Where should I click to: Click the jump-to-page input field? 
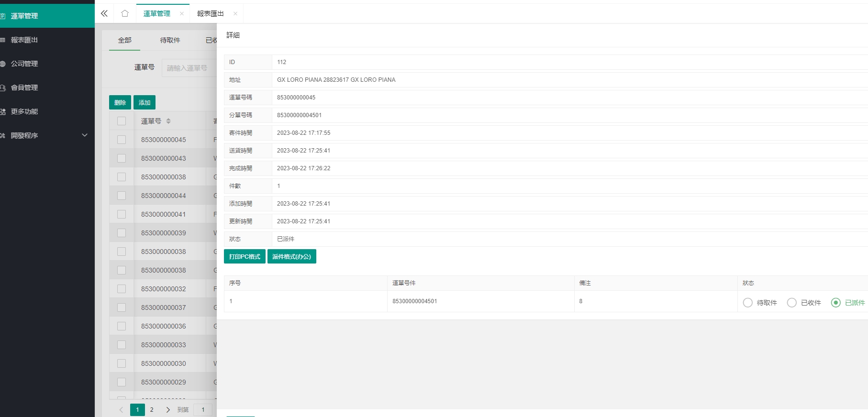coord(203,409)
